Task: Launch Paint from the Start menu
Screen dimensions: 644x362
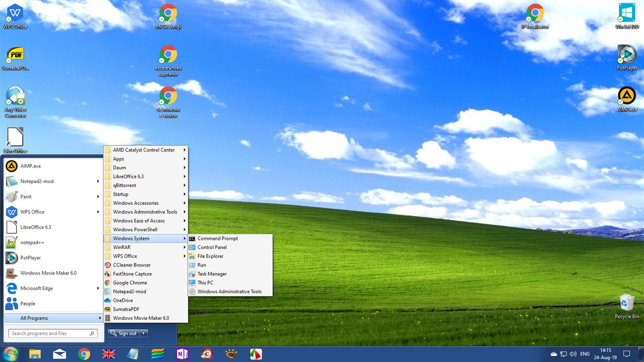Action: pos(53,197)
